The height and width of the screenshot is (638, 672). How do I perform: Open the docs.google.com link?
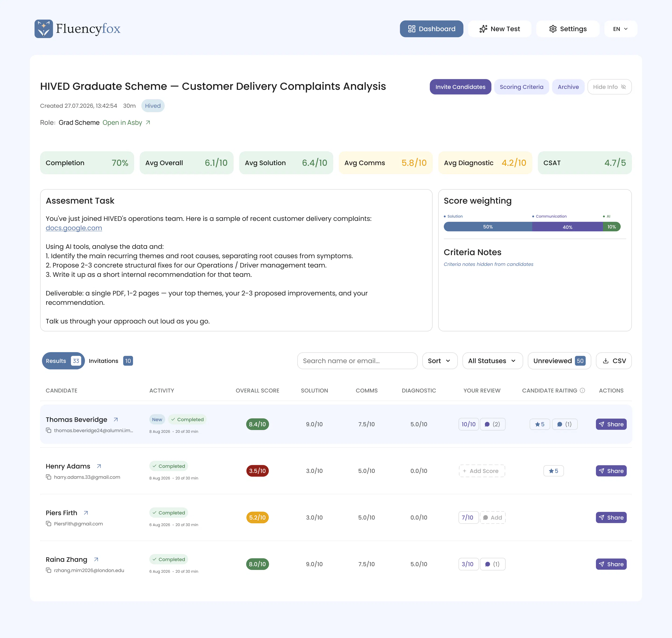pos(74,228)
